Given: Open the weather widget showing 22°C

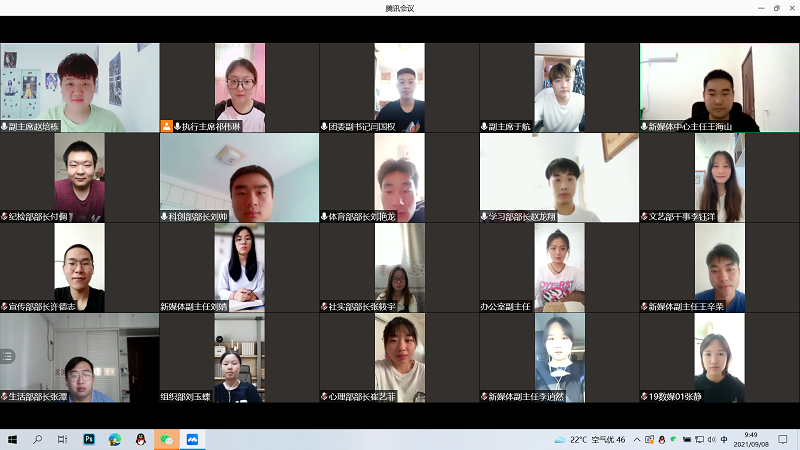Looking at the screenshot, I should [x=590, y=439].
